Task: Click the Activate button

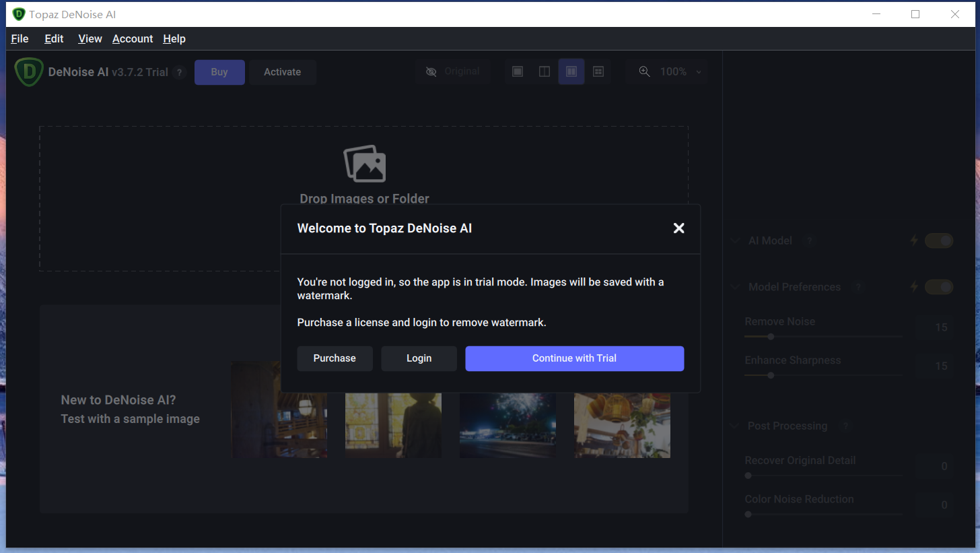Action: click(283, 72)
